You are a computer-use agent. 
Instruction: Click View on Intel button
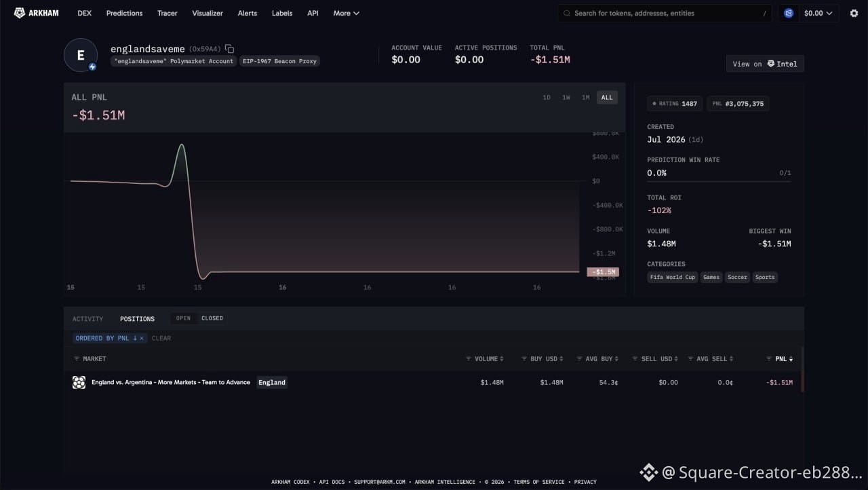click(765, 64)
